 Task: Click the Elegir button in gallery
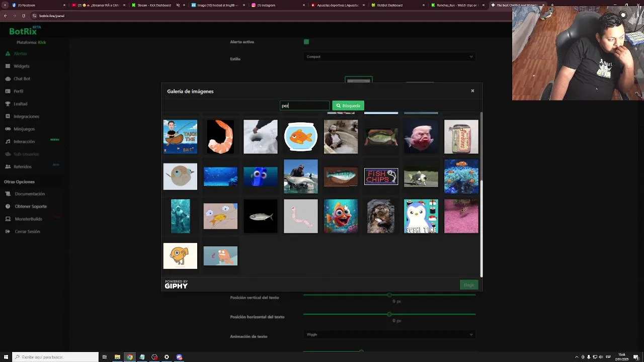tap(469, 285)
